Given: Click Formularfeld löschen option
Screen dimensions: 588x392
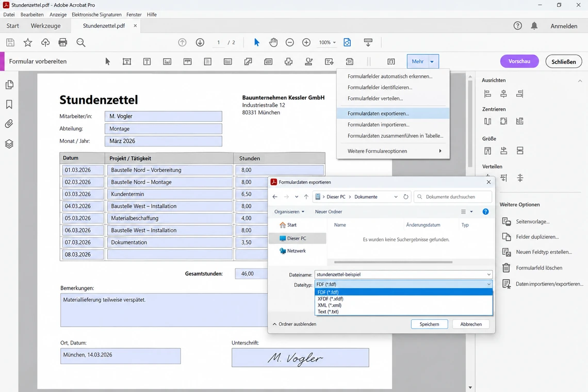Looking at the screenshot, I should (x=532, y=268).
